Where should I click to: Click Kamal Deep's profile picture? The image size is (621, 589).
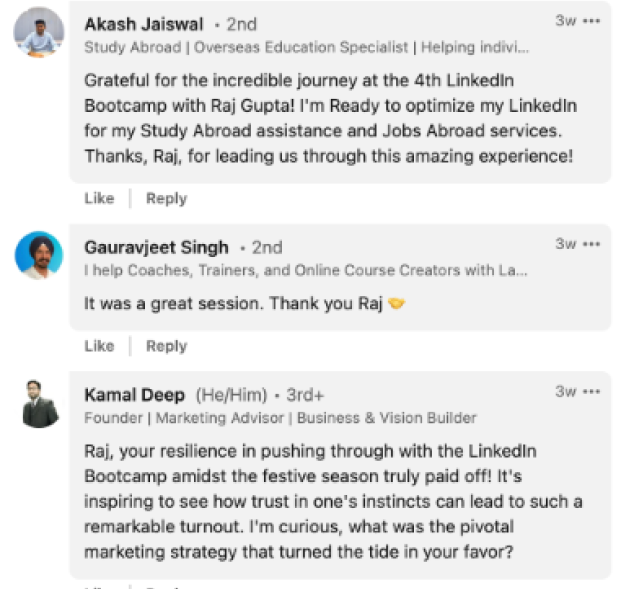[40, 404]
